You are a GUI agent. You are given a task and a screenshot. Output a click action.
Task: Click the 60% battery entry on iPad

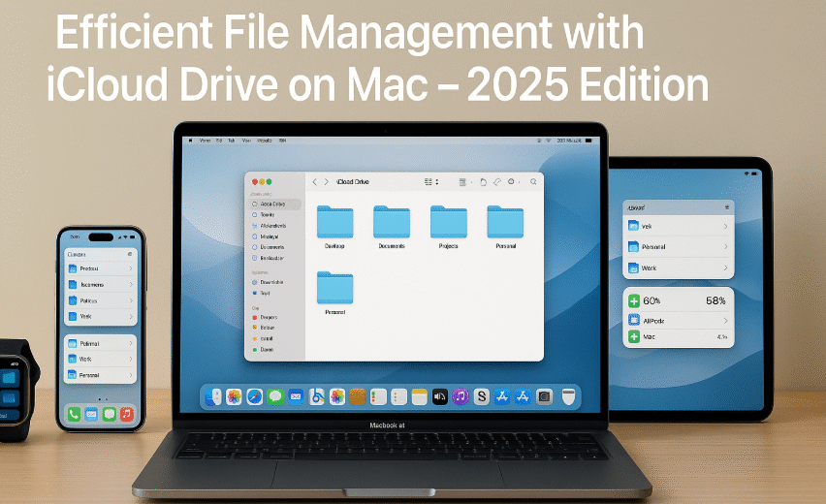tap(645, 300)
